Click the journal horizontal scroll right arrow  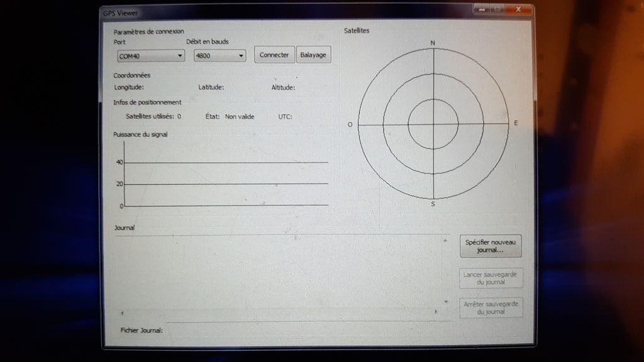[436, 312]
